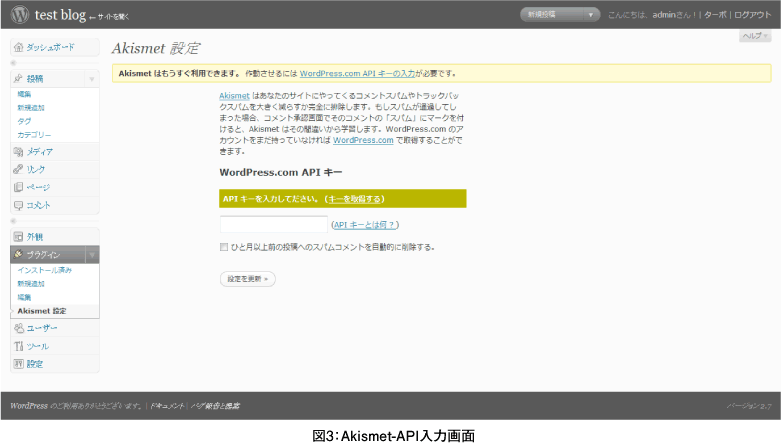Viewport: 781px width, 447px height.
Task: Click the プラグイン (Plugins) plug icon
Action: (x=18, y=254)
